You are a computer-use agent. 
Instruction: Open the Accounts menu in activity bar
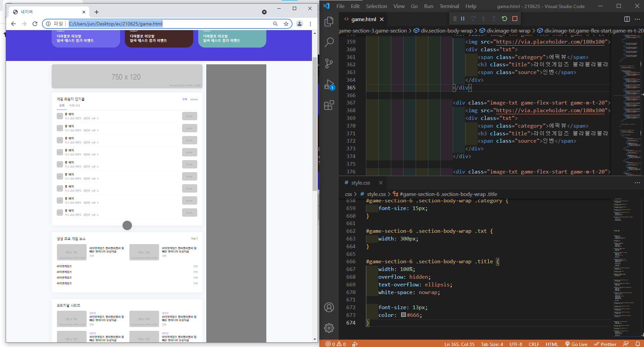(329, 307)
